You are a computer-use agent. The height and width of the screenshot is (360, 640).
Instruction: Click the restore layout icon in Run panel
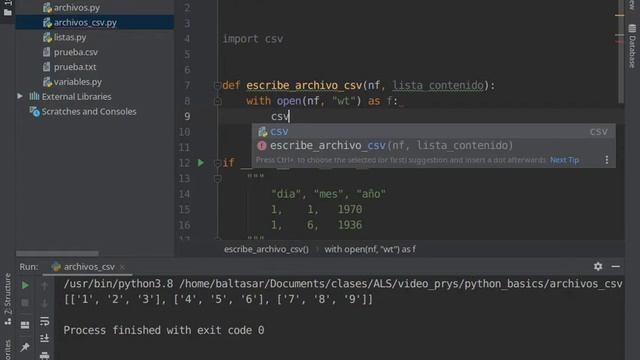tap(25, 325)
